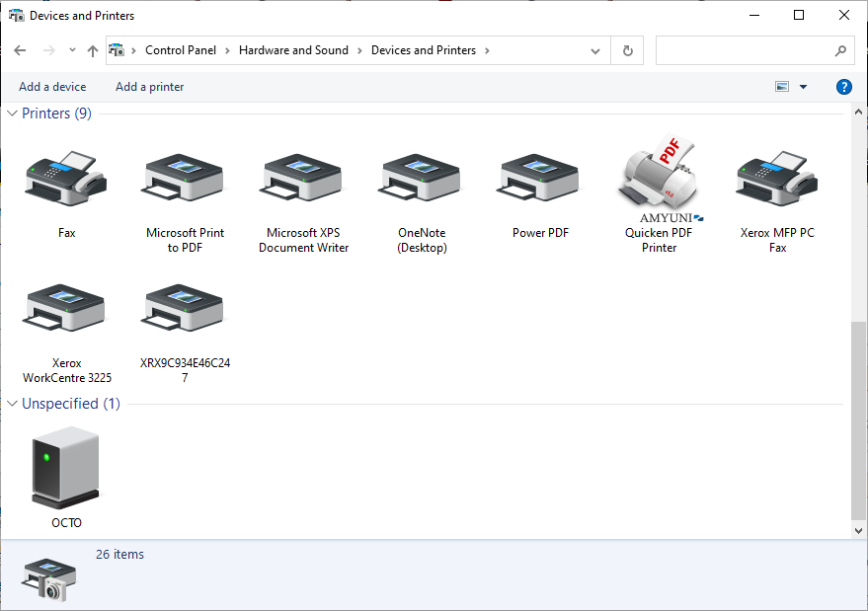Click the 'Quicken PDF Printer' label text

(x=659, y=240)
